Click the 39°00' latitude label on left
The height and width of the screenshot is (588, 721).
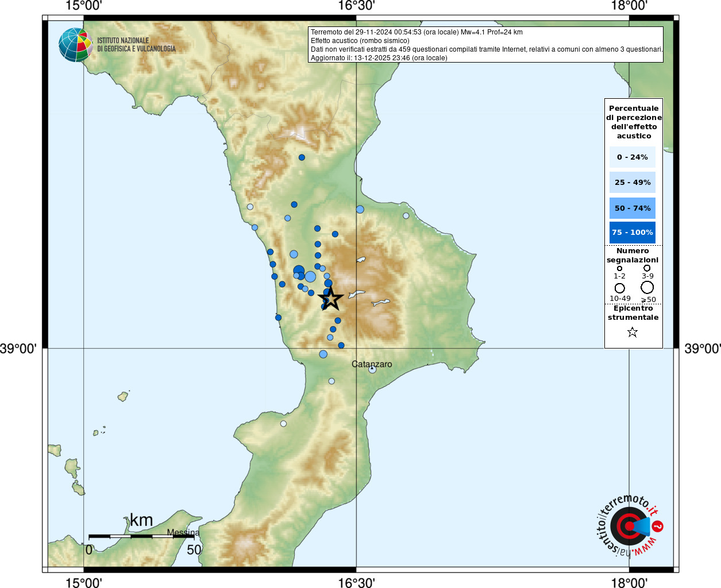[x=18, y=349]
